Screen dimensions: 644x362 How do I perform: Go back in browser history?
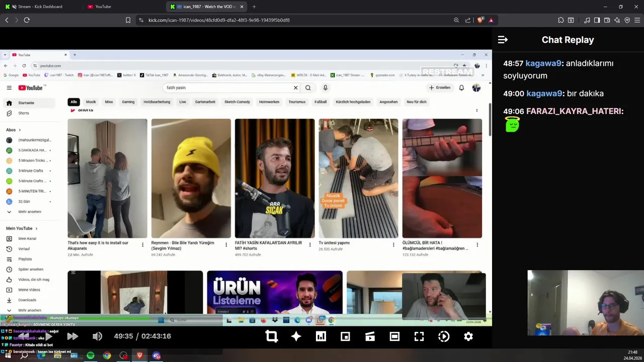7,20
